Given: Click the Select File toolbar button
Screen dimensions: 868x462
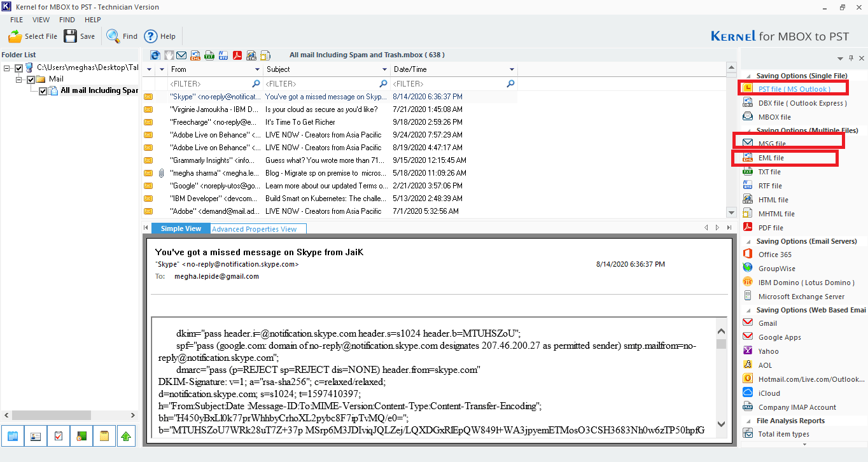Looking at the screenshot, I should [x=32, y=36].
